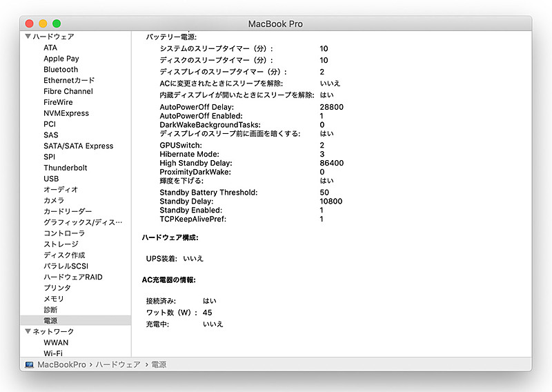Click the 充電中 label

[157, 324]
